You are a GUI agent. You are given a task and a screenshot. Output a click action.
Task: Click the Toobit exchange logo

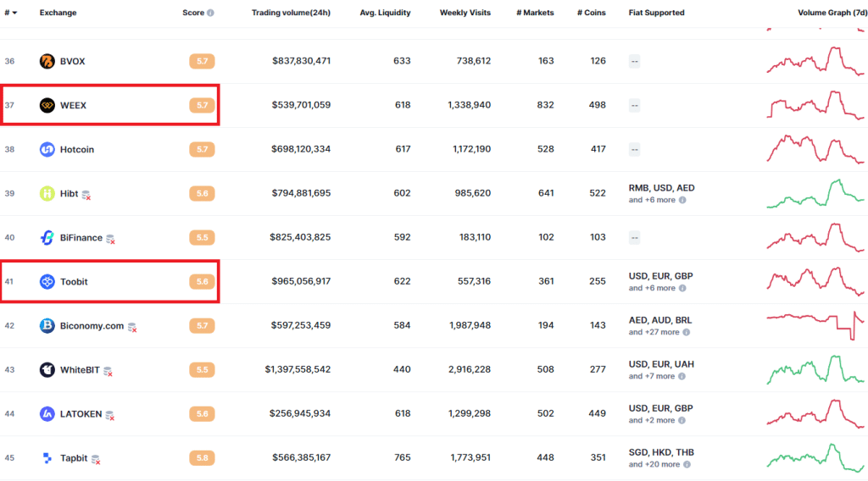tap(47, 281)
